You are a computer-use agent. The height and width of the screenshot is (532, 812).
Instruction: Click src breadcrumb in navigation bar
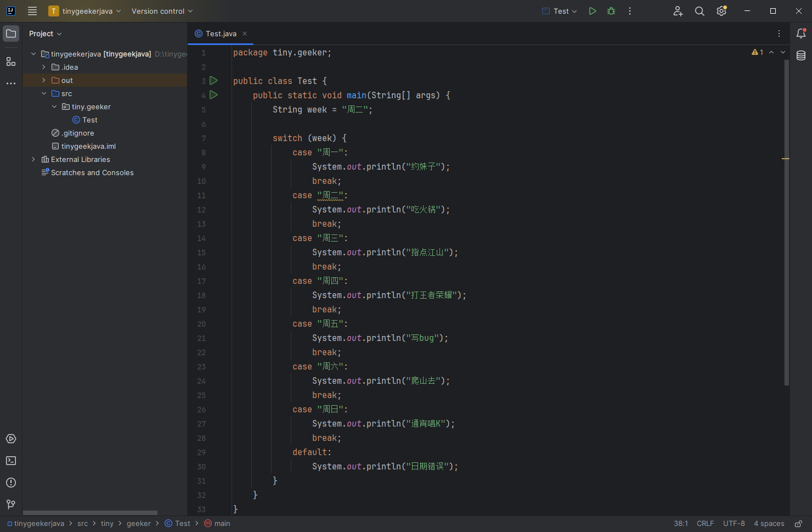click(x=82, y=524)
